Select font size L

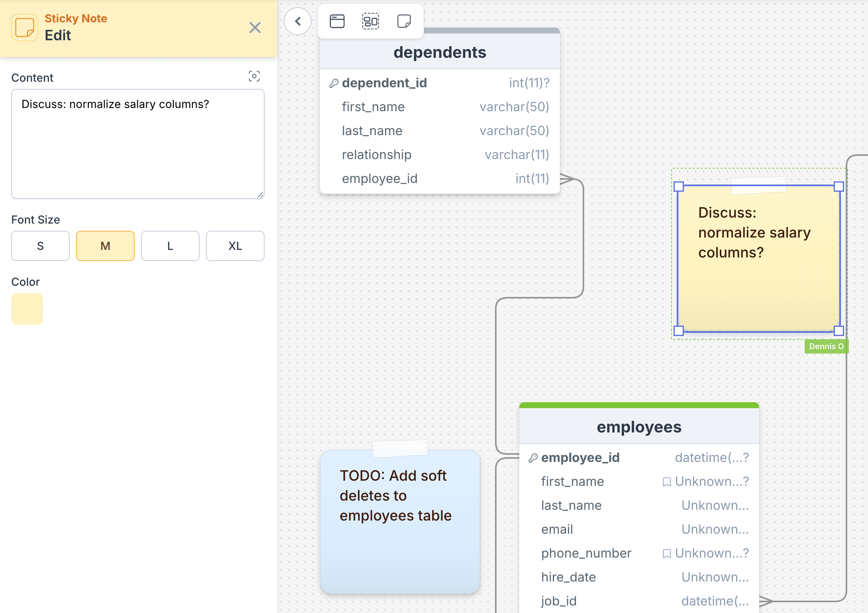[170, 246]
